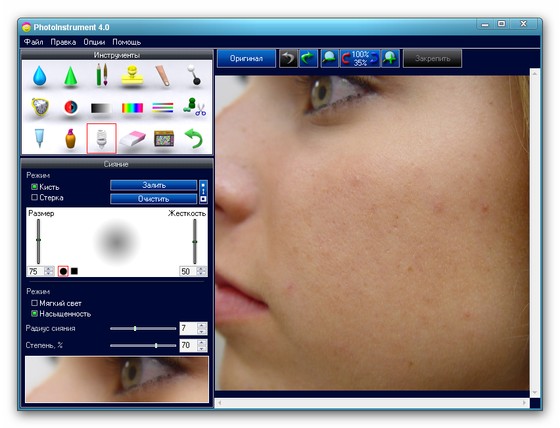The height and width of the screenshot is (428, 560).
Task: Click the Очистить clear button
Action: pyautogui.click(x=154, y=199)
